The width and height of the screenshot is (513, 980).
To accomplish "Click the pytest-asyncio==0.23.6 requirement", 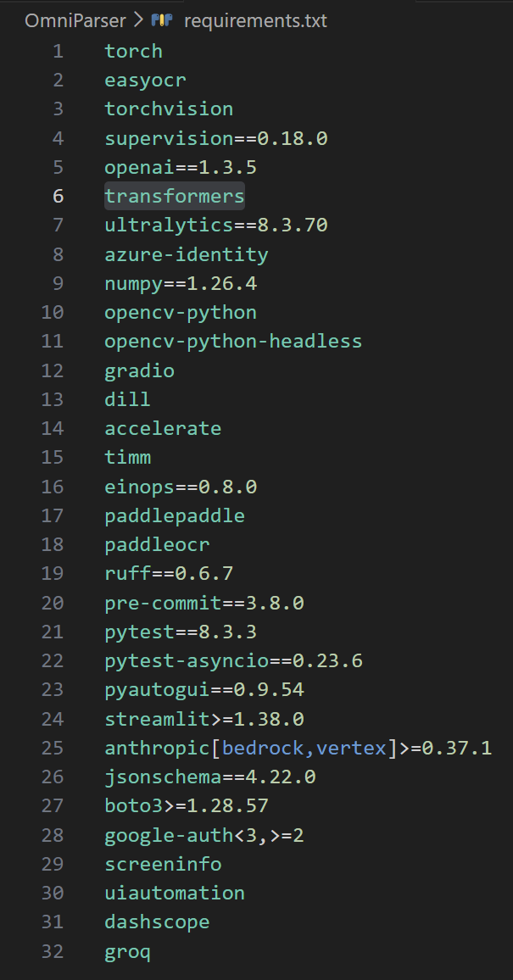I will pyautogui.click(x=233, y=660).
